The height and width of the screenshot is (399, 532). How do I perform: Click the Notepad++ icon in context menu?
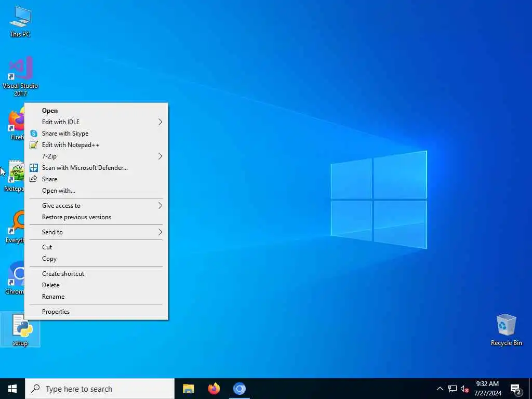(34, 145)
